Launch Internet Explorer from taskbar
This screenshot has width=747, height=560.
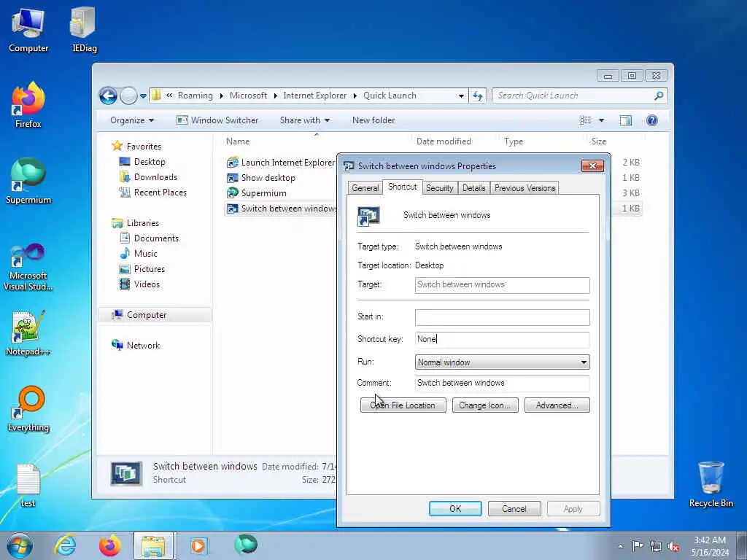(x=64, y=545)
